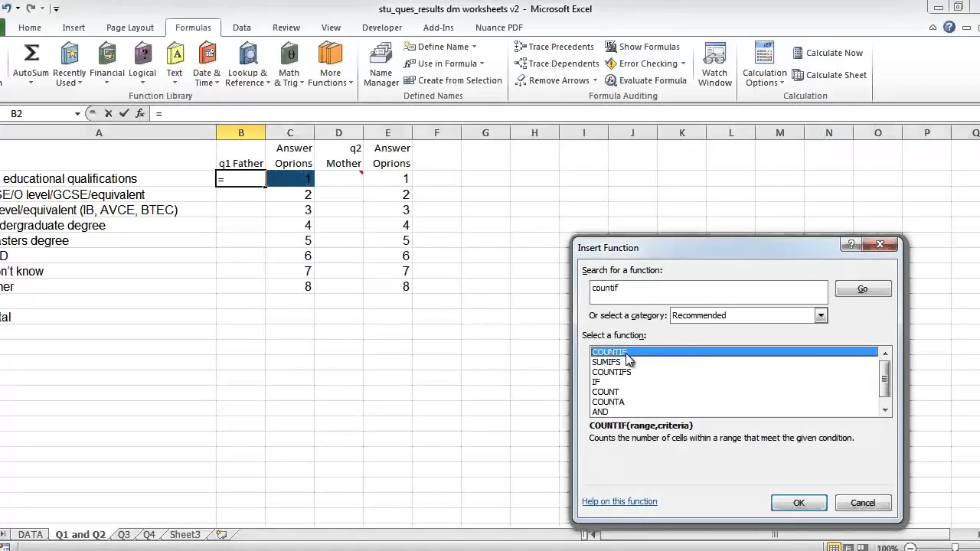Open Excel Help question mark icon
Screen dimensions: 980x551
click(x=949, y=28)
